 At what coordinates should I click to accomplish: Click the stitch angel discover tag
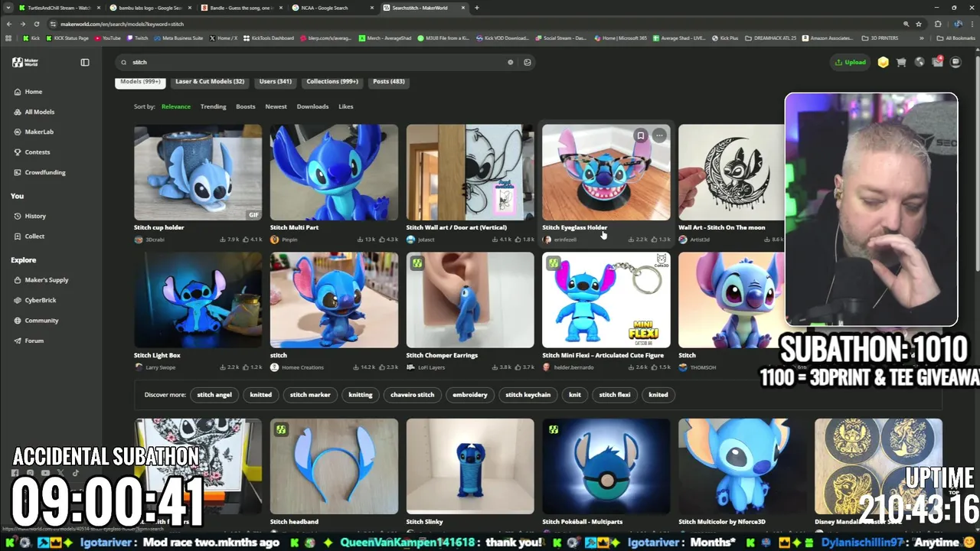tap(214, 395)
